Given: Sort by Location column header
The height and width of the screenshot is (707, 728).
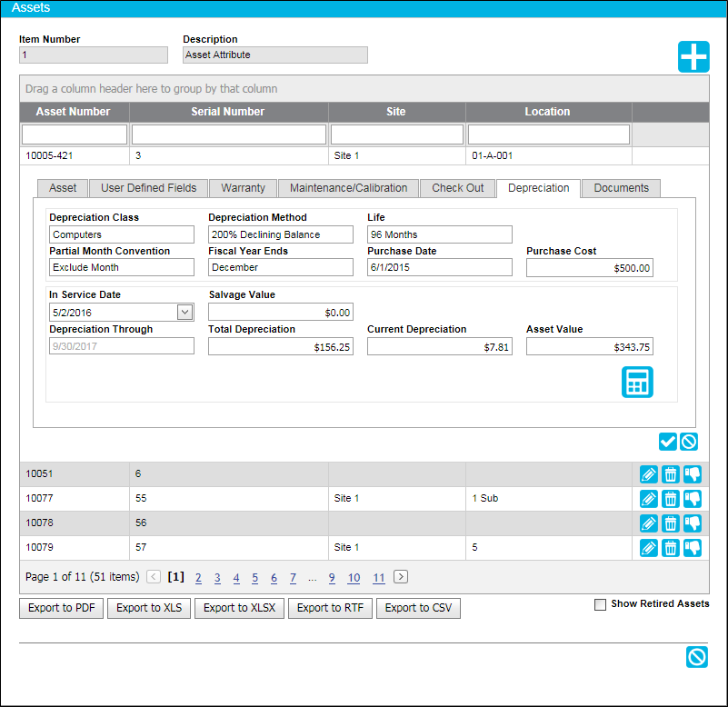Looking at the screenshot, I should coord(547,112).
